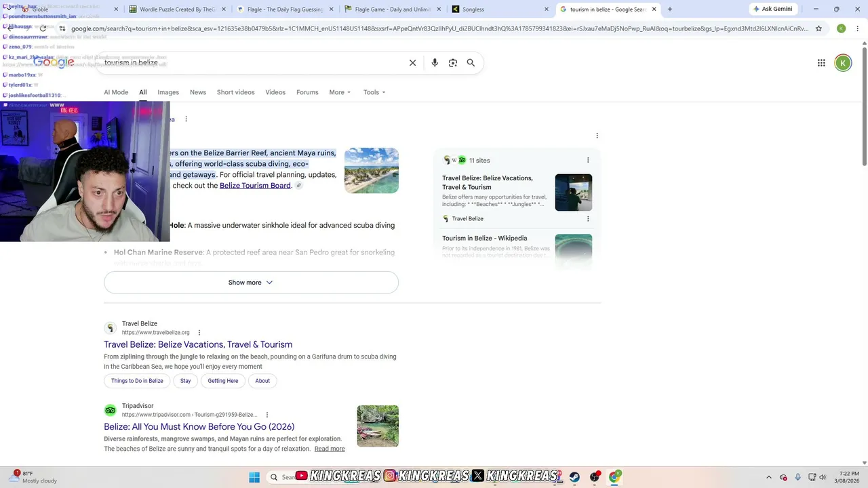
Task: Open the weather widget showing 81°F
Action: click(33, 477)
